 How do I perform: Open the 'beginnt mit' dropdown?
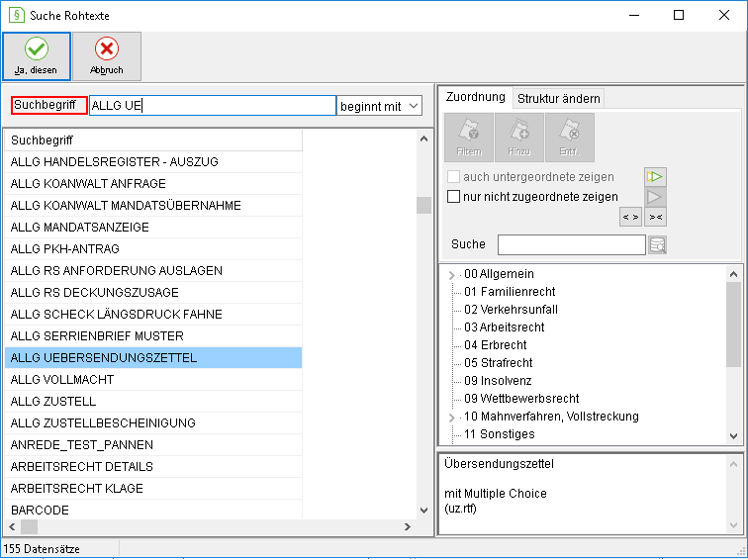380,106
